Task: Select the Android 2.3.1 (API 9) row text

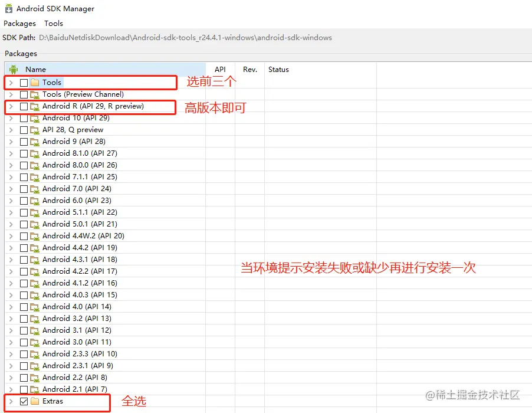Action: [x=78, y=366]
